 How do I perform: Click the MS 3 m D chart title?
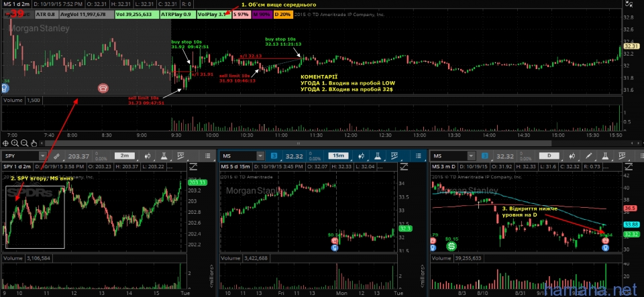tap(444, 166)
